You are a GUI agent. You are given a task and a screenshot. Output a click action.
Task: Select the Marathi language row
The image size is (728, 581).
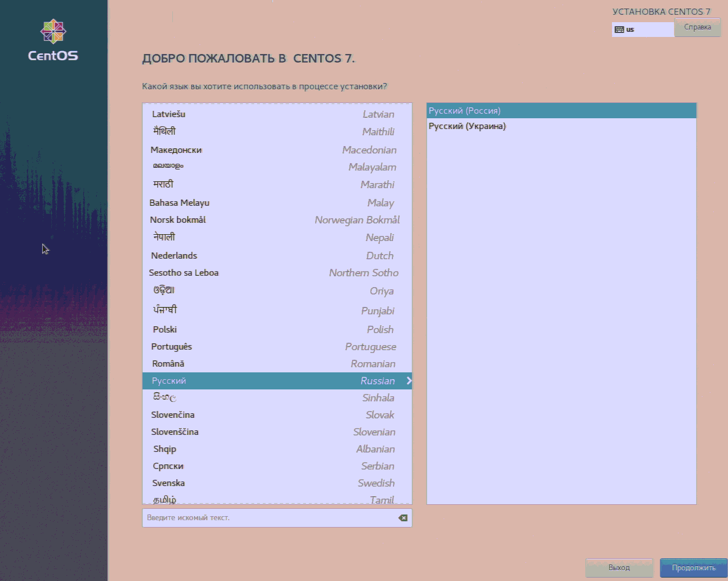[x=277, y=185]
